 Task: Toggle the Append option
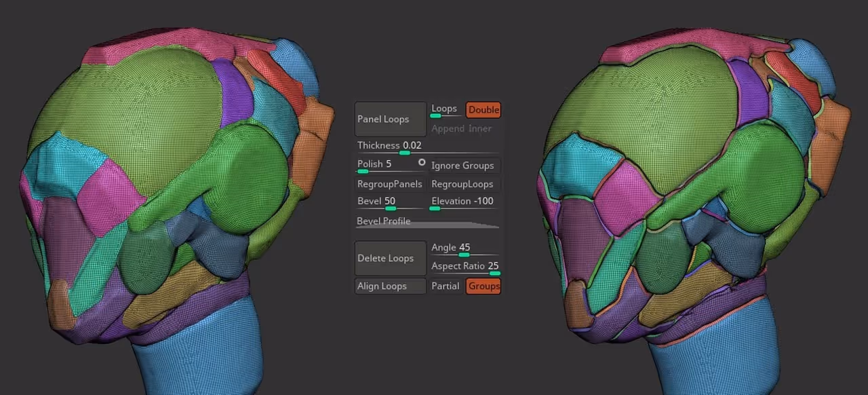pyautogui.click(x=448, y=128)
